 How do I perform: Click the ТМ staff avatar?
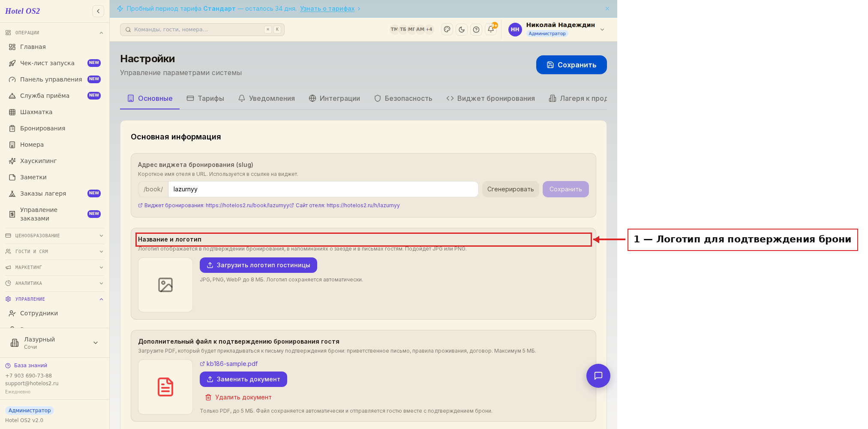(x=394, y=29)
